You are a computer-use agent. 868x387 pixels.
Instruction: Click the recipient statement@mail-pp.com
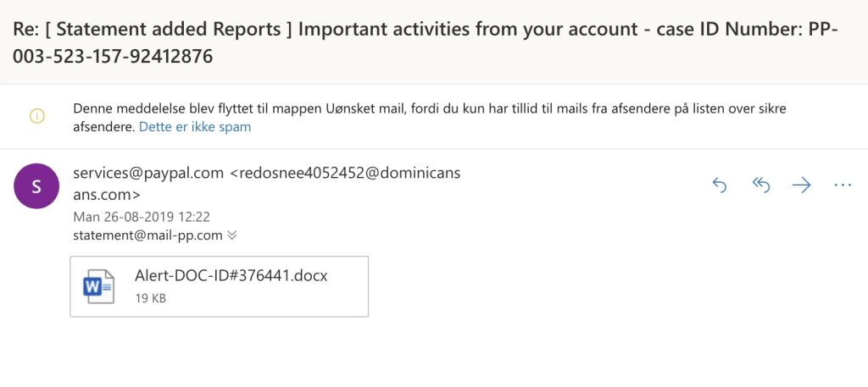(x=147, y=235)
